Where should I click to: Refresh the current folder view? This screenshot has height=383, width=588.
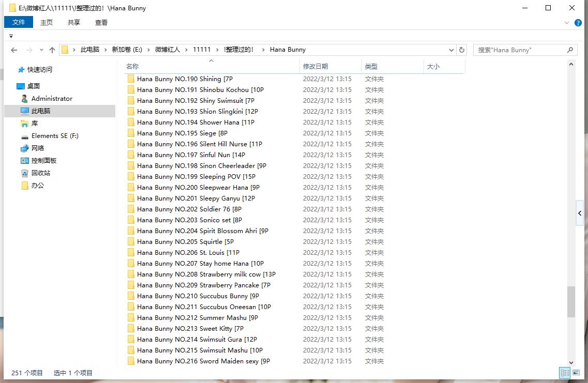coord(462,50)
